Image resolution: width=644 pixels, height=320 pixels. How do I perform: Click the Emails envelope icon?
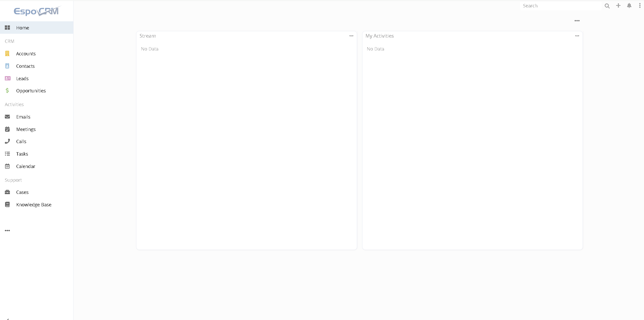7,117
